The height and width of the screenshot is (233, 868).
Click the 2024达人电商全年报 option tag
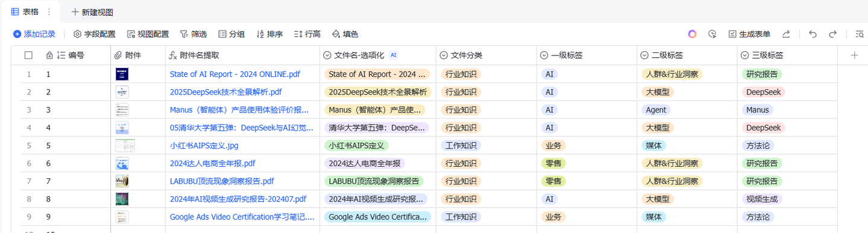365,163
